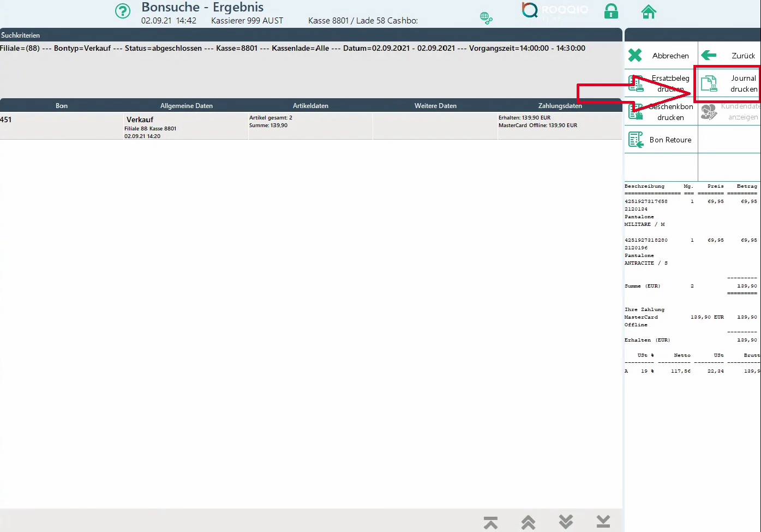Show customer data via Kundendaten anzeigen
The width and height of the screenshot is (761, 532).
tap(729, 112)
